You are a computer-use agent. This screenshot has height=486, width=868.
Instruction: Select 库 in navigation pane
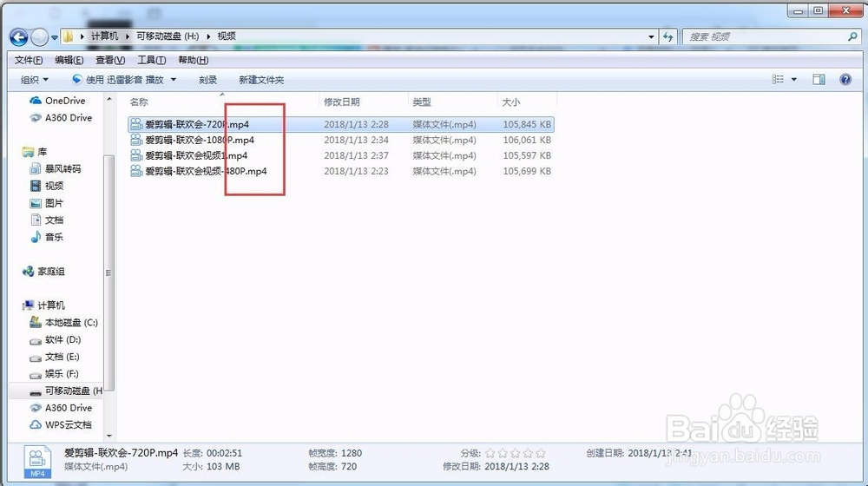(35, 152)
